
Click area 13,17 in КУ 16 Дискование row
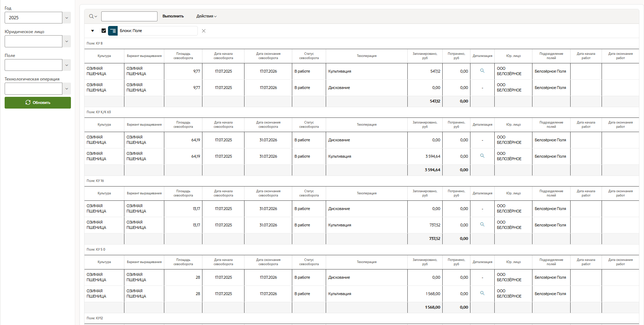click(196, 209)
